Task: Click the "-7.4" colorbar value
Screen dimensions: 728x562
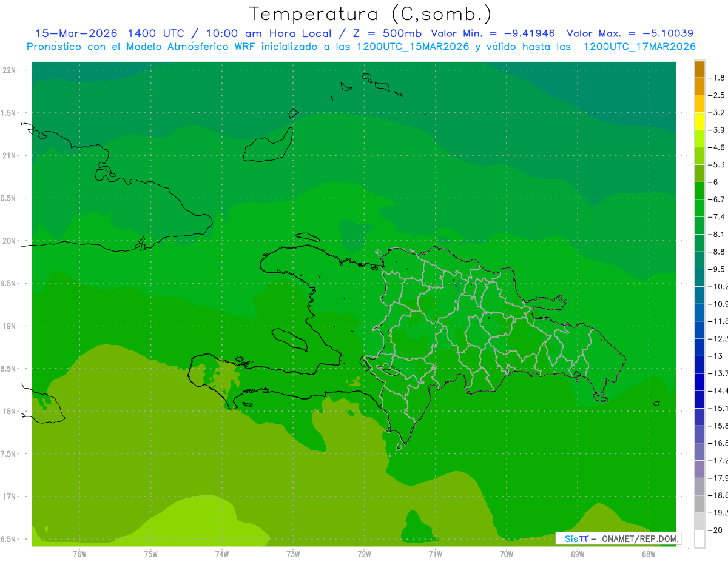Action: [x=717, y=217]
